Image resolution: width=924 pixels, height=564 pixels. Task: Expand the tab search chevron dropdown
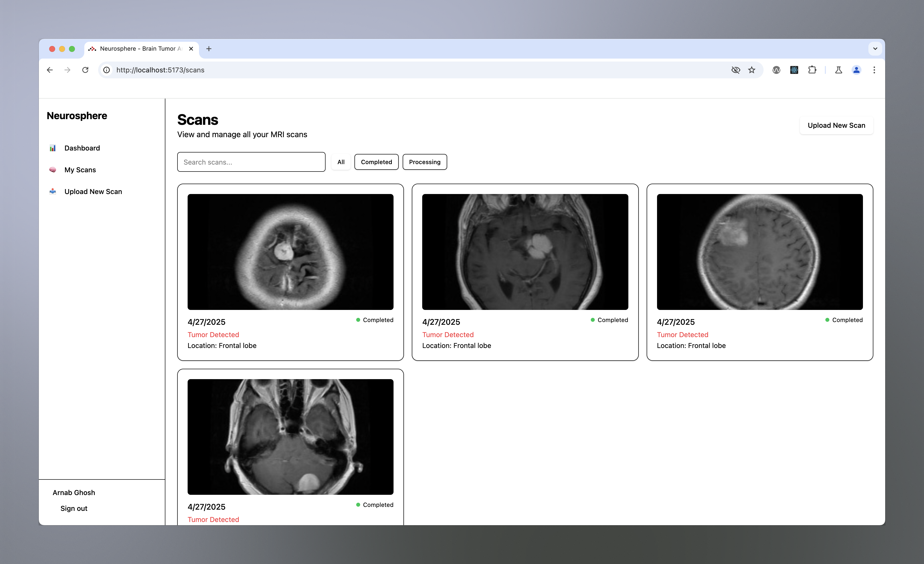click(x=875, y=49)
